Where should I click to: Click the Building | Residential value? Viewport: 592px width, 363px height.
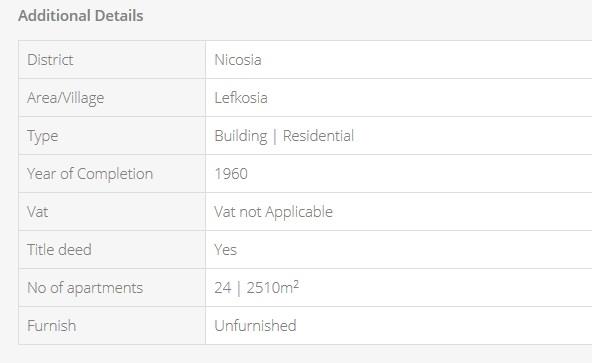284,136
